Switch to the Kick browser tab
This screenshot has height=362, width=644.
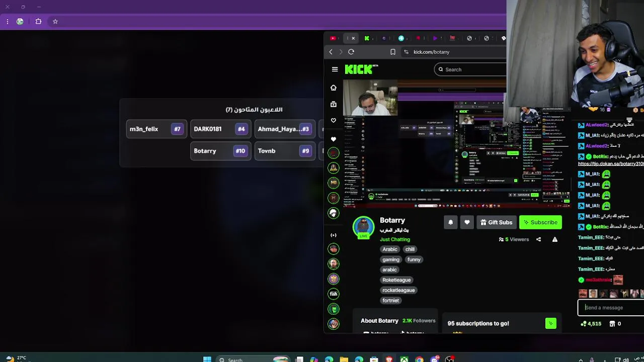[367, 38]
